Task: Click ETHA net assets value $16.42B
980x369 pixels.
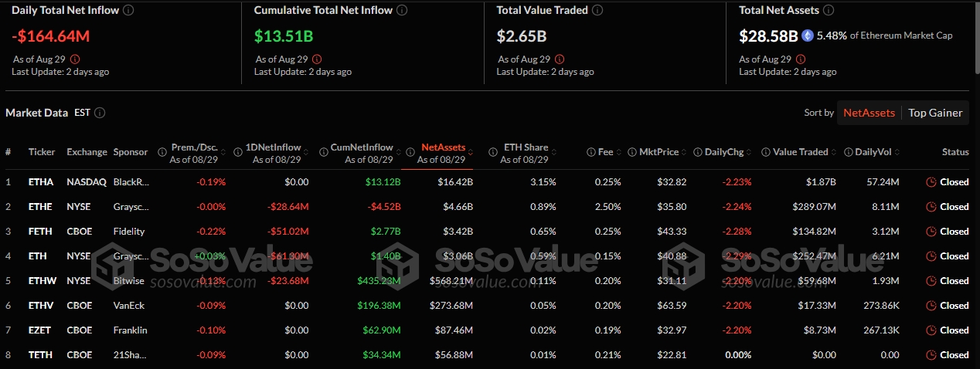Action: tap(456, 182)
